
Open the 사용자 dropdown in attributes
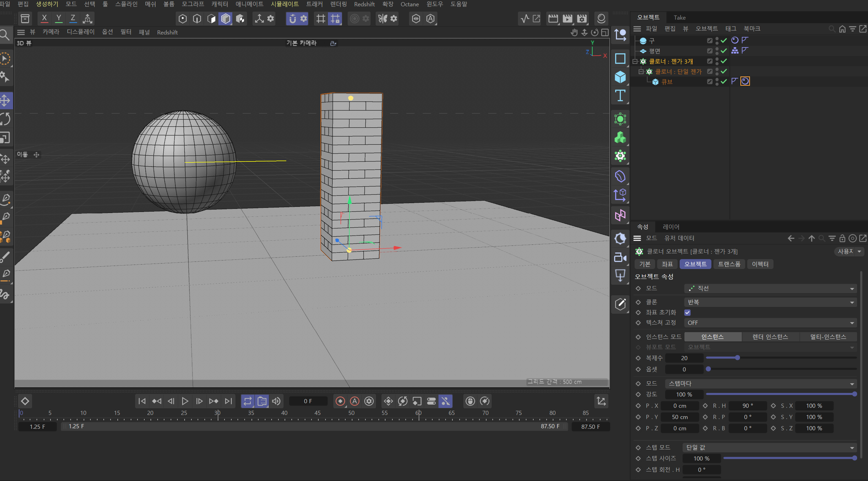pos(849,251)
